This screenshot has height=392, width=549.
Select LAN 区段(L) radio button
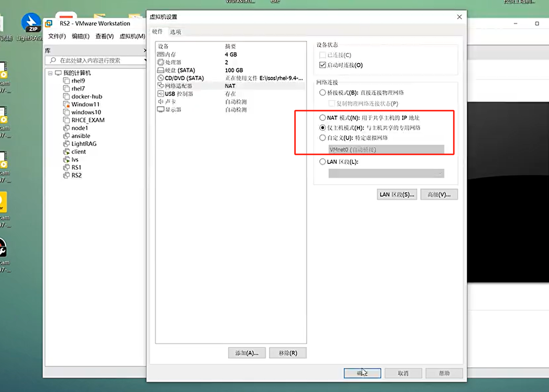point(322,161)
